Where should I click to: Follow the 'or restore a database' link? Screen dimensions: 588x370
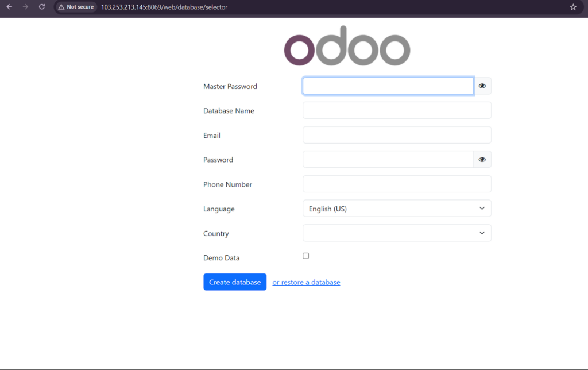click(306, 282)
